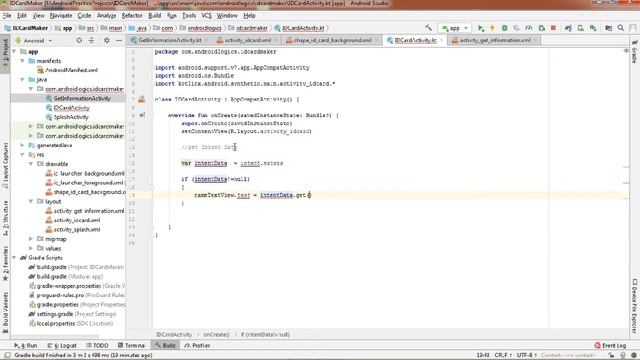Image resolution: width=640 pixels, height=360 pixels.
Task: Expand the generatedJava folder
Action: pos(22,145)
